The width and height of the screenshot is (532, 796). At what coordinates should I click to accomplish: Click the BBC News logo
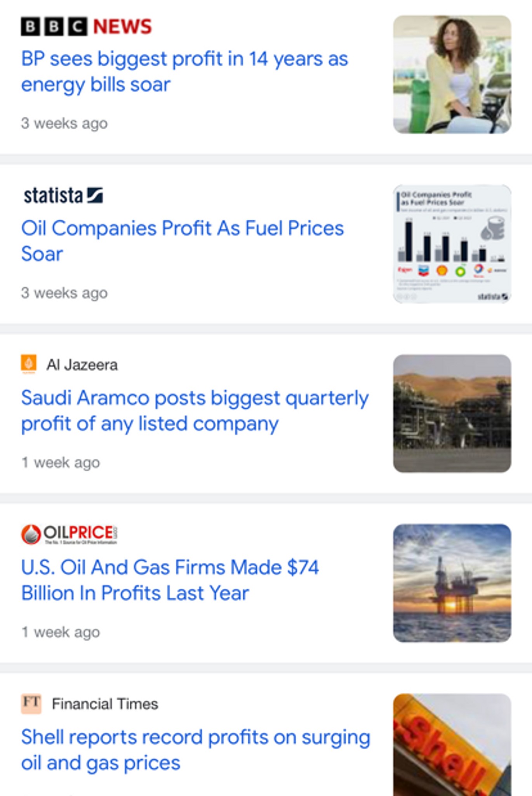pyautogui.click(x=86, y=26)
